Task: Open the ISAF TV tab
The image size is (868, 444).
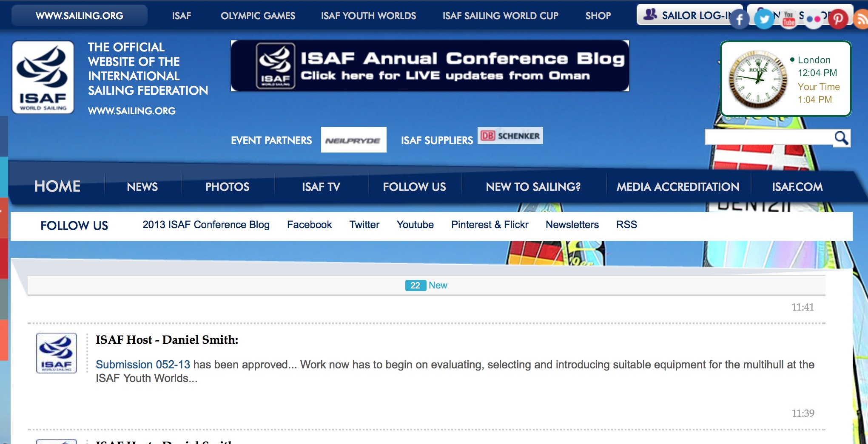Action: click(x=321, y=187)
